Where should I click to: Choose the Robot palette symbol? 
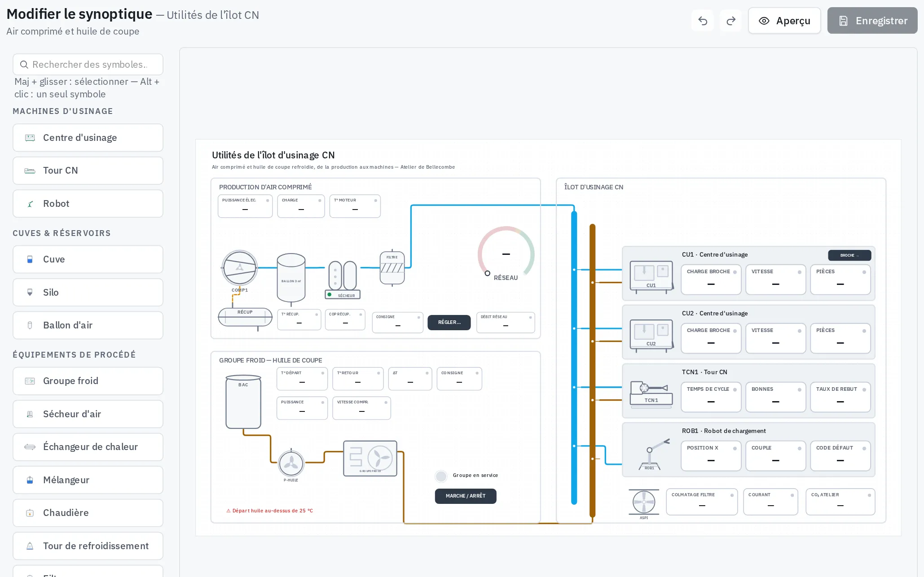tap(88, 204)
